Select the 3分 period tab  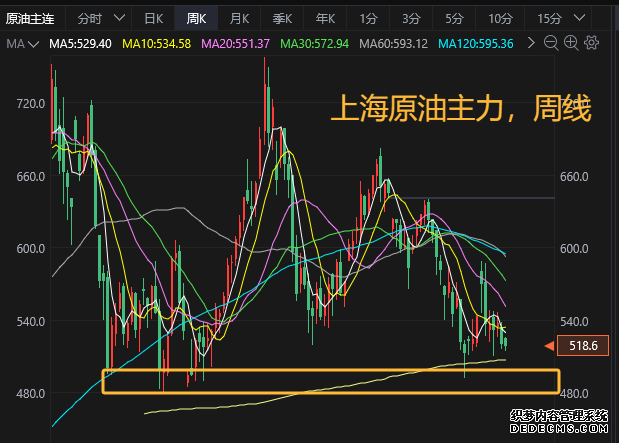(x=411, y=18)
